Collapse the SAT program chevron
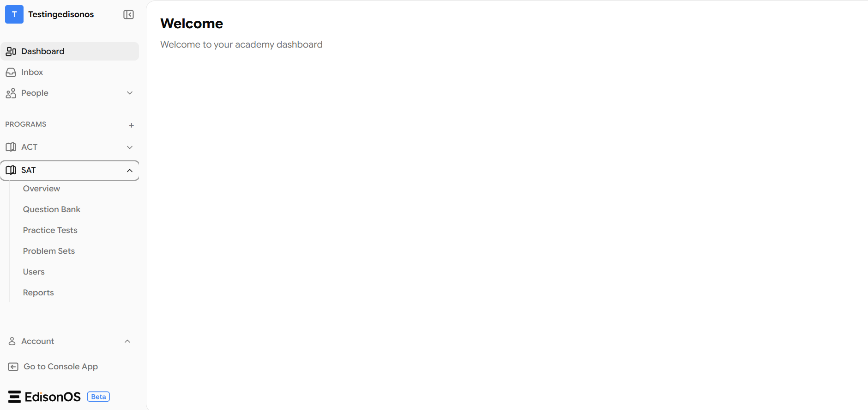Screen dimensions: 868x410 click(x=130, y=171)
